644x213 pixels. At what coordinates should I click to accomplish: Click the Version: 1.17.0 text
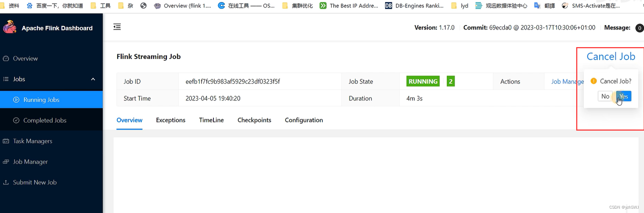pyautogui.click(x=435, y=28)
